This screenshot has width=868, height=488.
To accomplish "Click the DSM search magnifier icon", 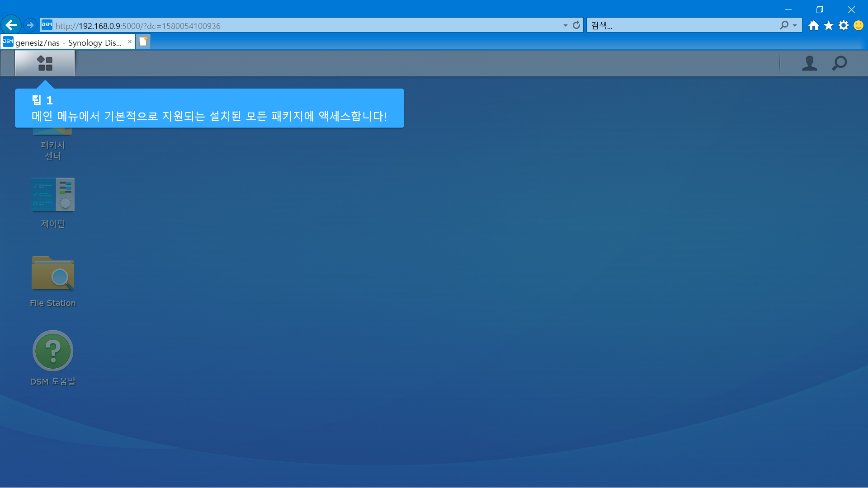I will click(840, 63).
